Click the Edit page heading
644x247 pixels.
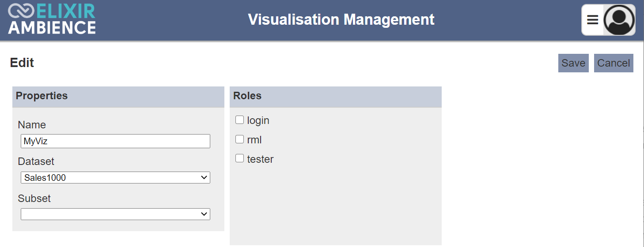click(22, 63)
